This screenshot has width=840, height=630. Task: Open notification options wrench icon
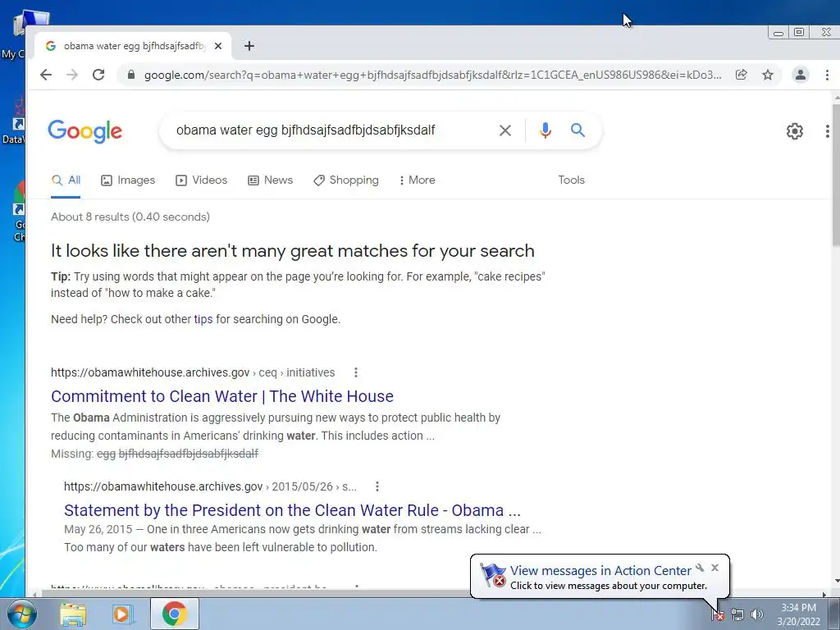700,568
